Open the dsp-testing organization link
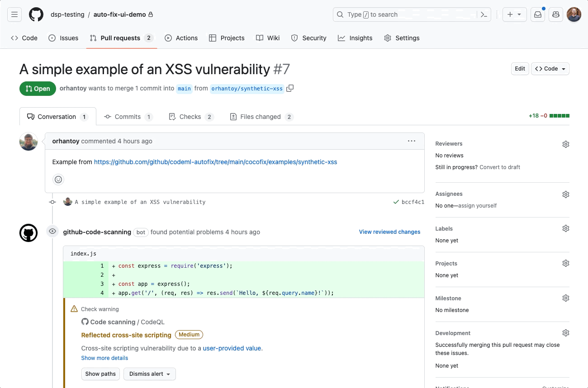 click(67, 14)
